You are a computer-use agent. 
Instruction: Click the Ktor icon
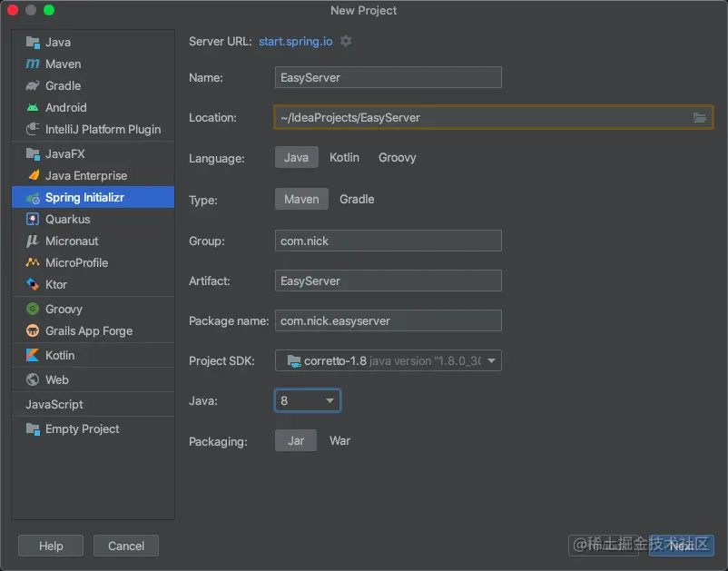pos(33,284)
